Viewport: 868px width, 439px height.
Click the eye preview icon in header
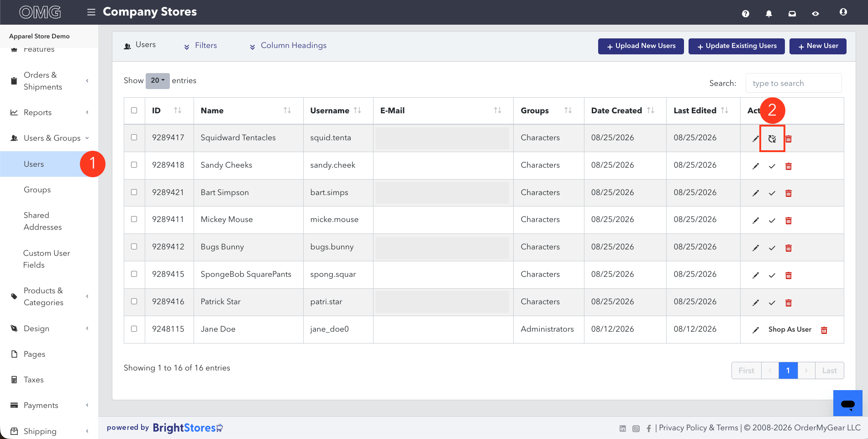[815, 14]
